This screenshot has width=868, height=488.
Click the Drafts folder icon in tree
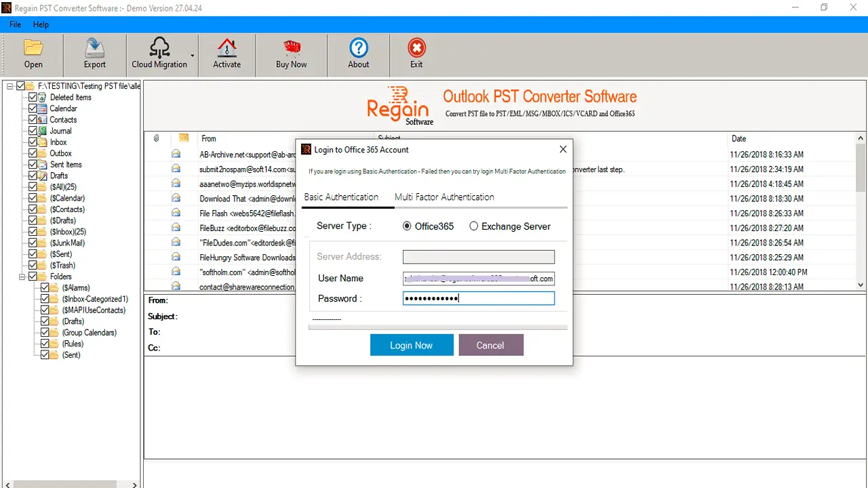(43, 176)
